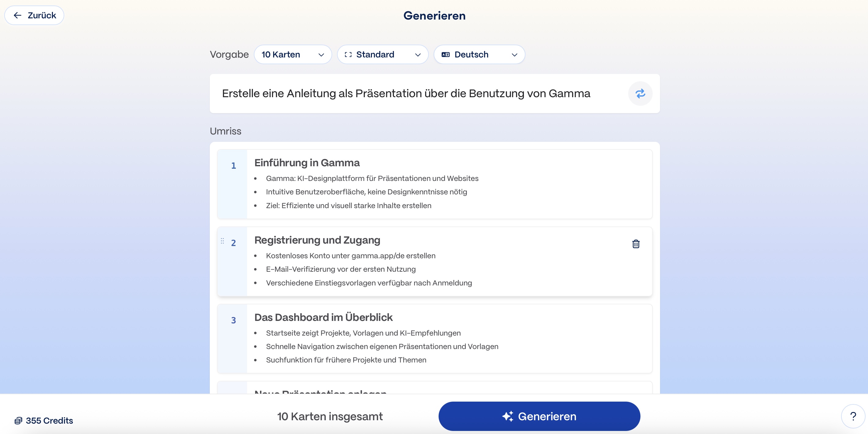Viewport: 868px width, 434px height.
Task: Click bullet 'Kostenloses Konto unter gamma.app/de erstellen'
Action: [351, 256]
